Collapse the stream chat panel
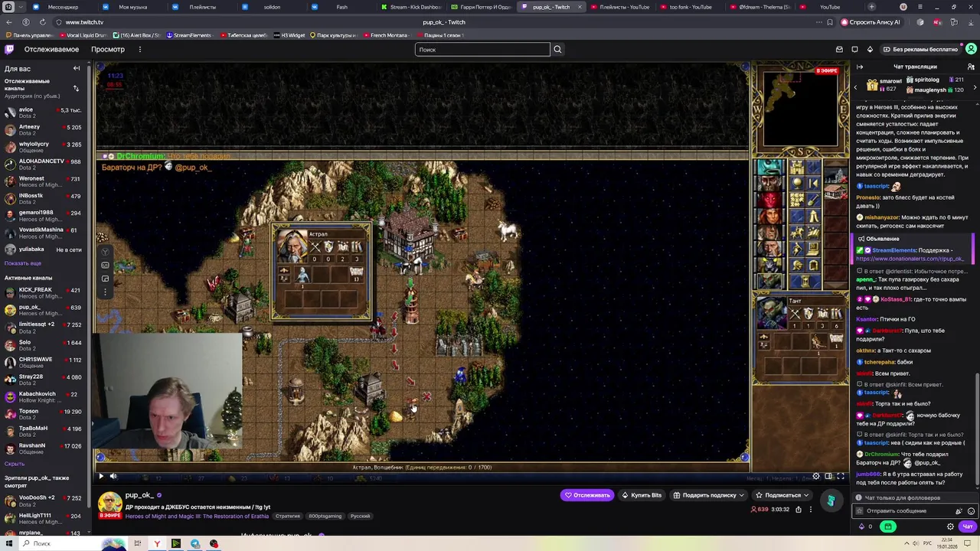 (x=860, y=67)
